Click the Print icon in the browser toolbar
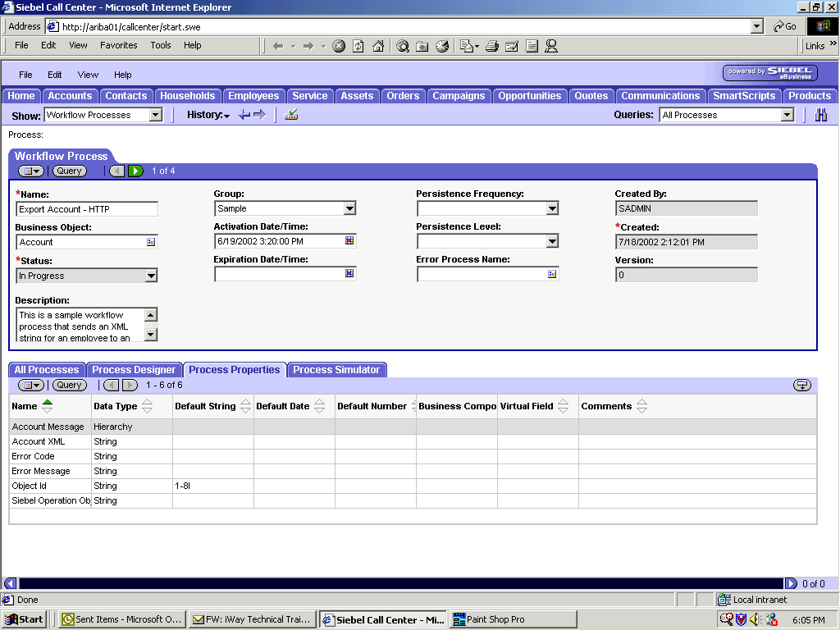 point(491,46)
